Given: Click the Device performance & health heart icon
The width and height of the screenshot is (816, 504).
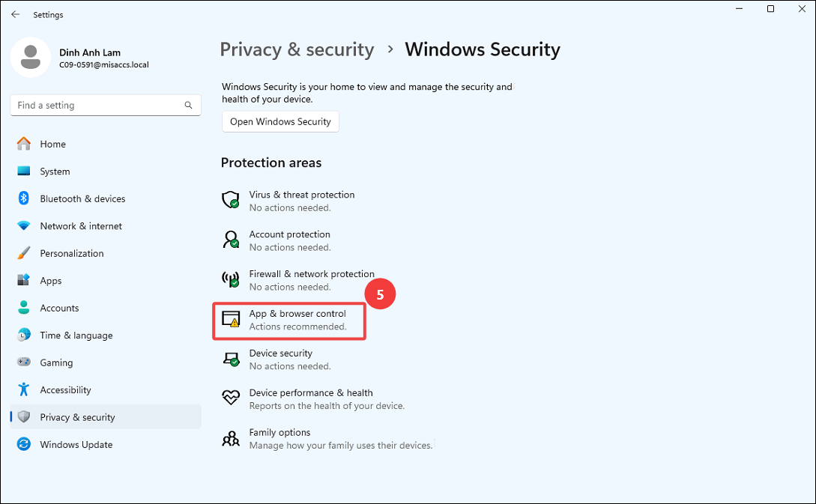Looking at the screenshot, I should (x=231, y=398).
